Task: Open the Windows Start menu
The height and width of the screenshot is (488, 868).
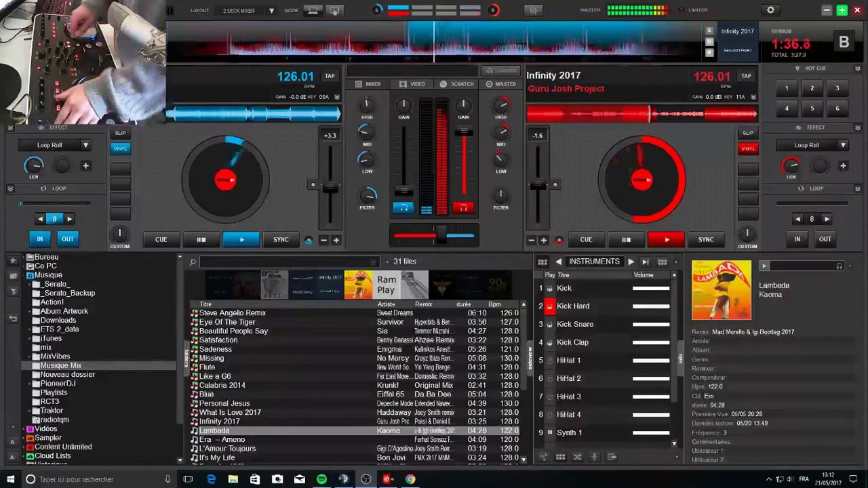Action: pyautogui.click(x=10, y=479)
